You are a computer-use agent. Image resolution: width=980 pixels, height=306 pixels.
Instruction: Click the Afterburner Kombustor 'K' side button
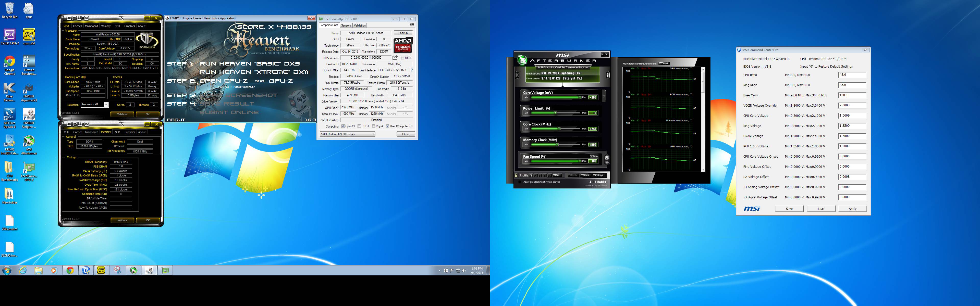coord(517,75)
